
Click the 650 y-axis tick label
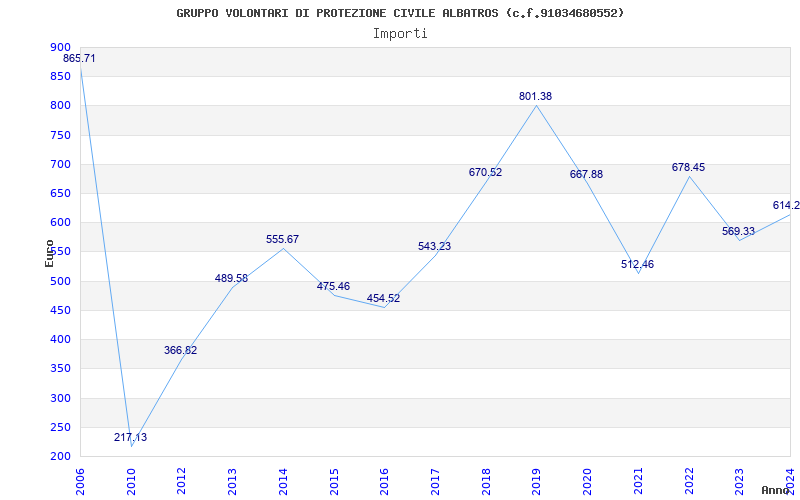pyautogui.click(x=60, y=193)
